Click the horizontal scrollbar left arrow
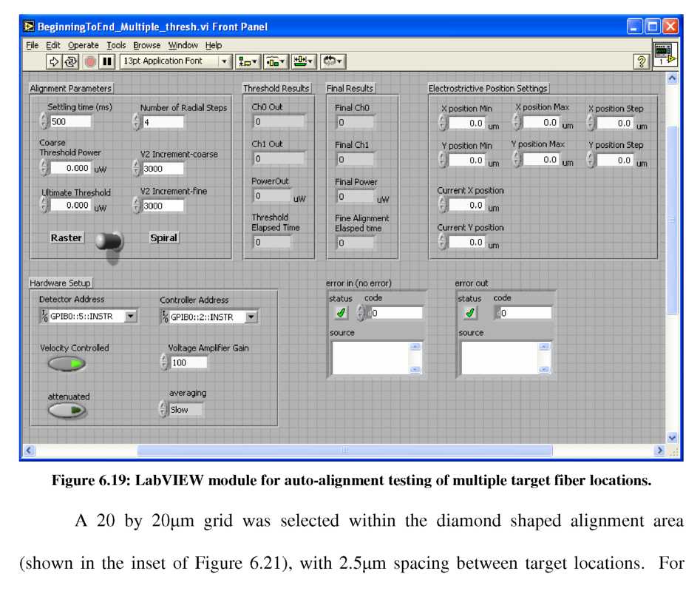 point(29,450)
